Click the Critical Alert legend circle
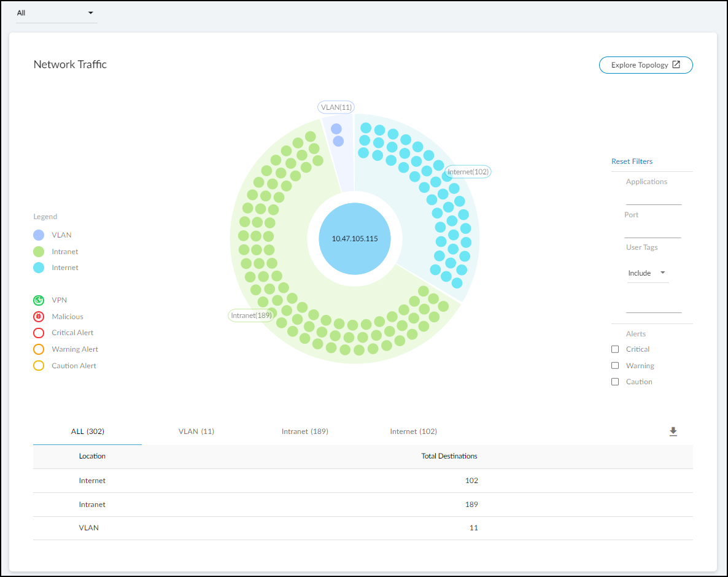The width and height of the screenshot is (728, 577). coord(39,333)
